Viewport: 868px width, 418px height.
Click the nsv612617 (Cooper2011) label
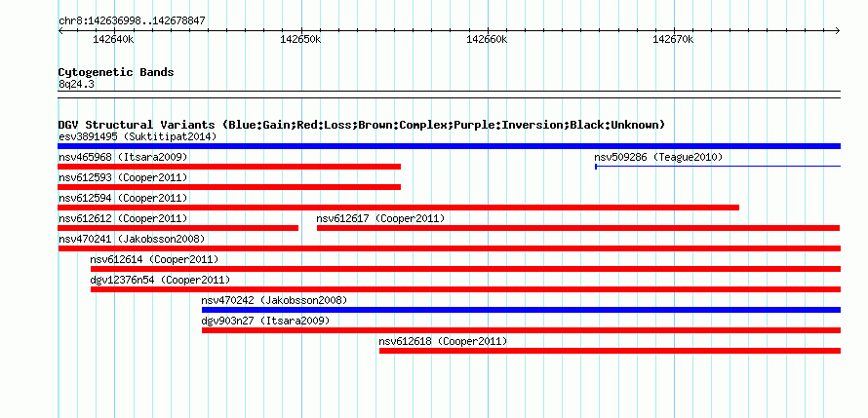click(x=381, y=218)
